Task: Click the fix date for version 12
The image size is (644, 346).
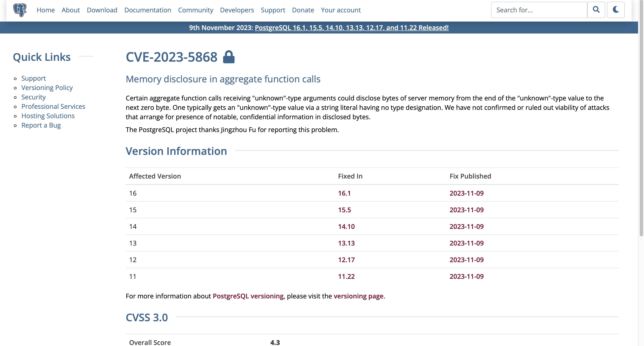Action: point(466,260)
